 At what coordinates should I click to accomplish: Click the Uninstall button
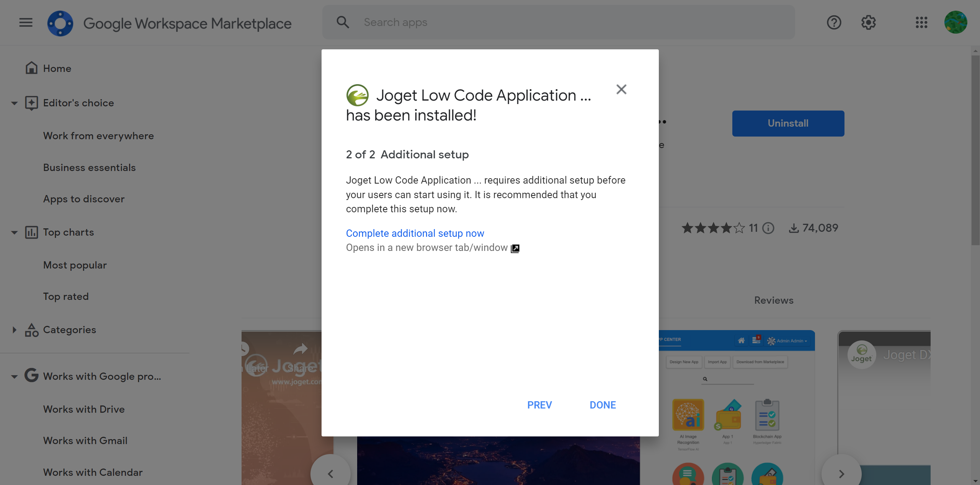pyautogui.click(x=788, y=123)
